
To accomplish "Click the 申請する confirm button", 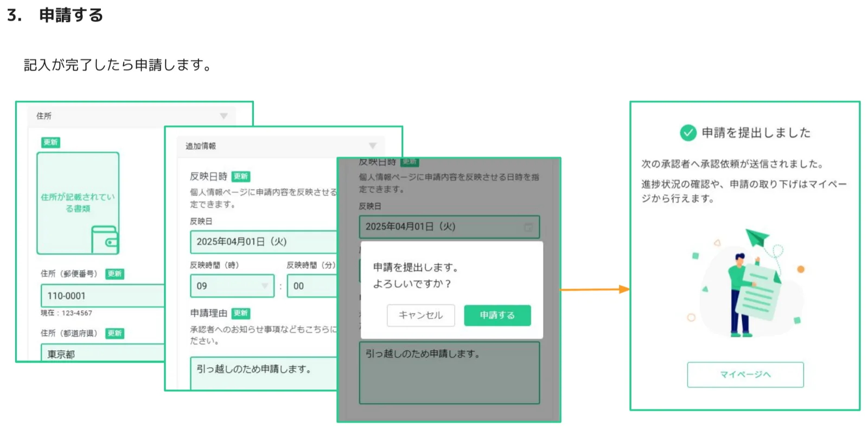I will pos(497,315).
